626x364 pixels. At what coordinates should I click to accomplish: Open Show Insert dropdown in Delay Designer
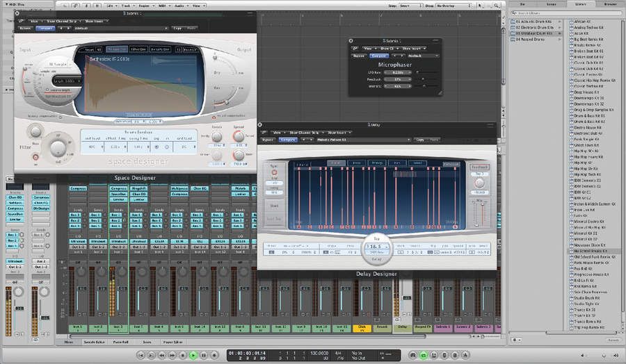point(338,133)
